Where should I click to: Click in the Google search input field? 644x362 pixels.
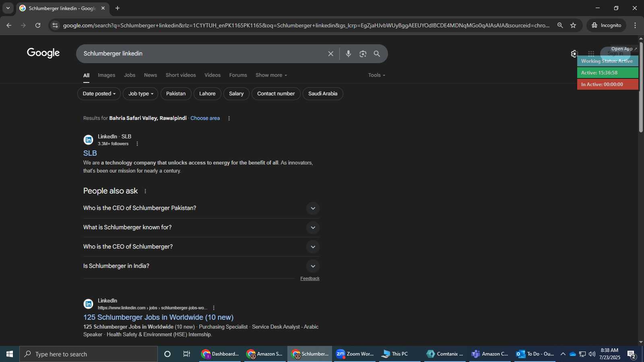(x=201, y=53)
